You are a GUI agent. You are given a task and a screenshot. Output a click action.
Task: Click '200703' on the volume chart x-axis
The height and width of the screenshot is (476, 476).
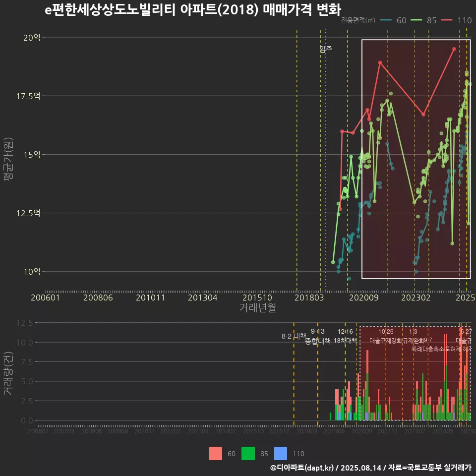click(64, 431)
